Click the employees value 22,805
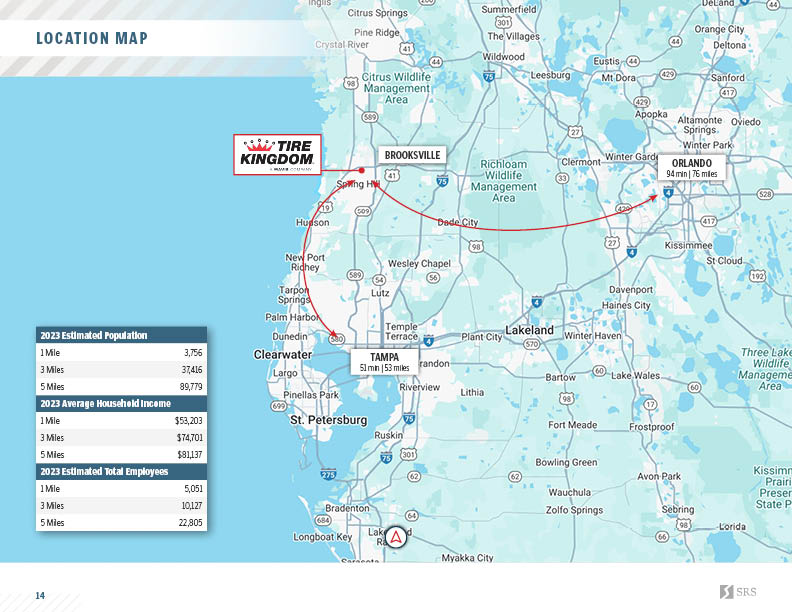Screen dimensions: 792x612 191,523
